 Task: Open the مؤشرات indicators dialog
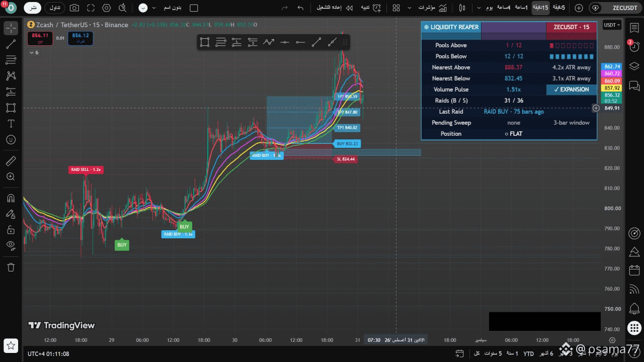[x=432, y=8]
